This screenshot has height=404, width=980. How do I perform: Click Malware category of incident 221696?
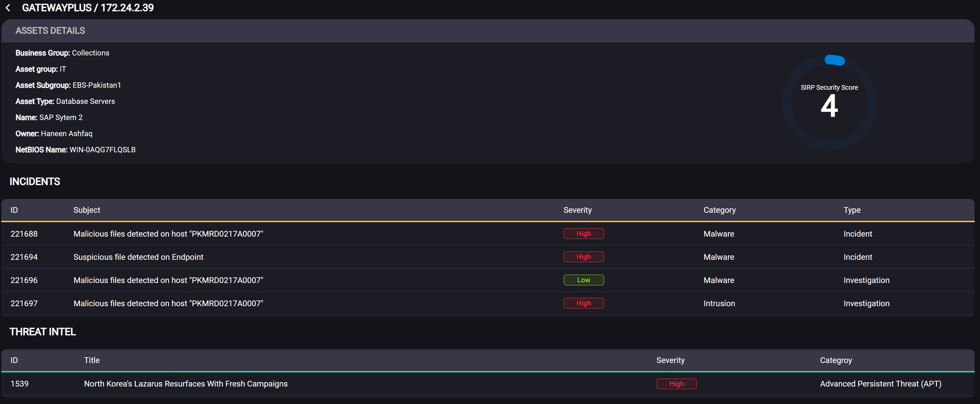coord(719,280)
